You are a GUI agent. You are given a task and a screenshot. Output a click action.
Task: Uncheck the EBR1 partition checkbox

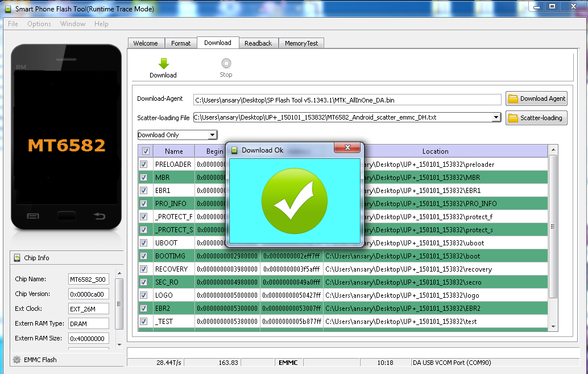(144, 190)
